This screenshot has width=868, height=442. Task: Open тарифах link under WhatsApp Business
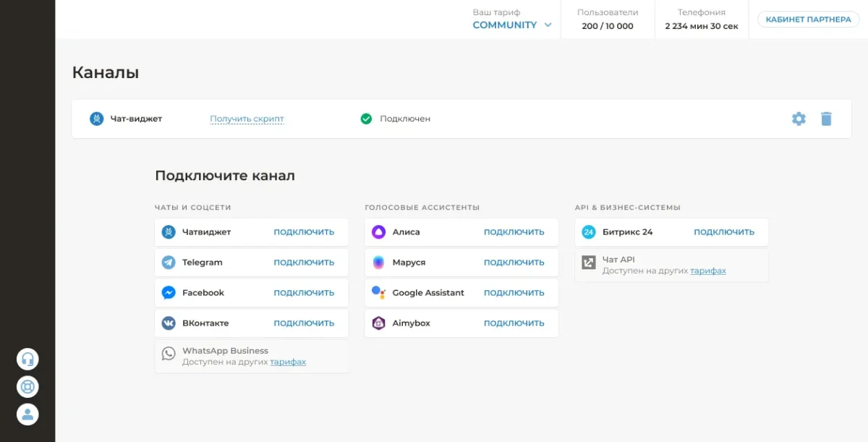click(x=288, y=362)
